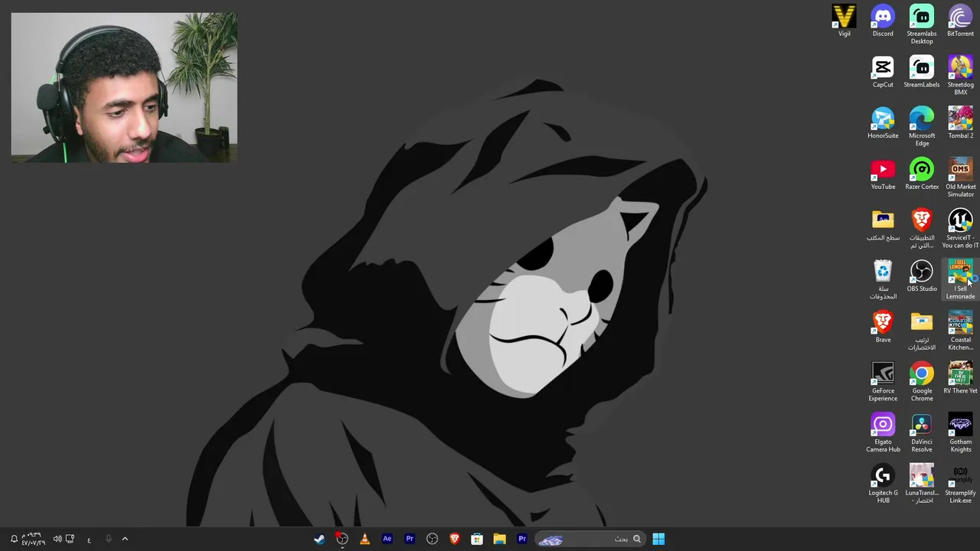Open File Explorer from the taskbar
The width and height of the screenshot is (980, 551).
click(499, 539)
